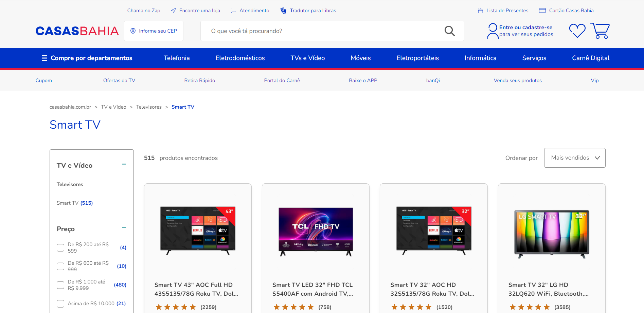Open the Retira Rápido link
The height and width of the screenshot is (313, 644).
tap(200, 80)
